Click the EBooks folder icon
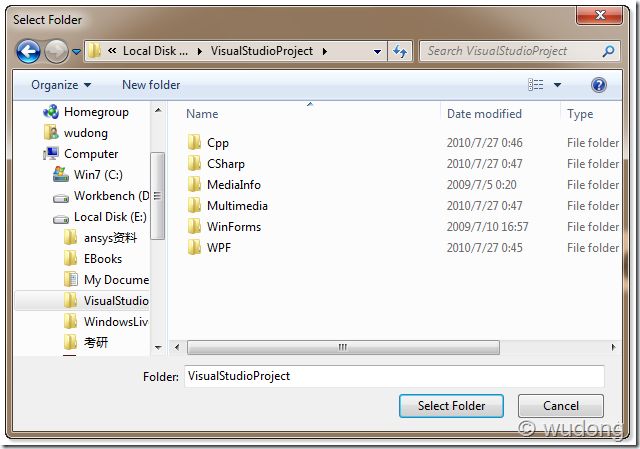This screenshot has width=640, height=449. 70,258
